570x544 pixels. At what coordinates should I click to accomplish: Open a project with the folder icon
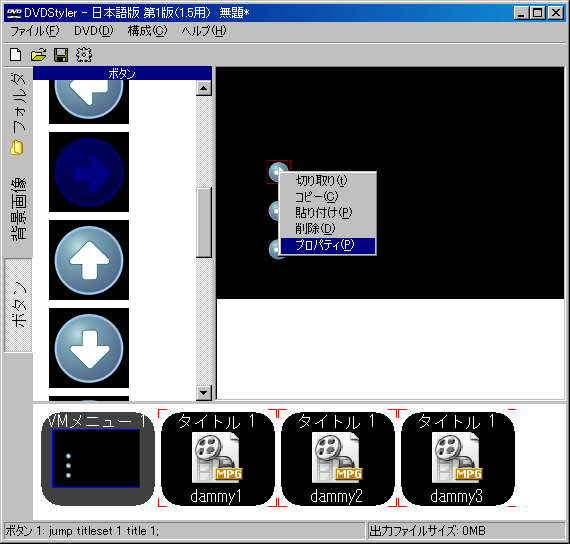pos(38,55)
